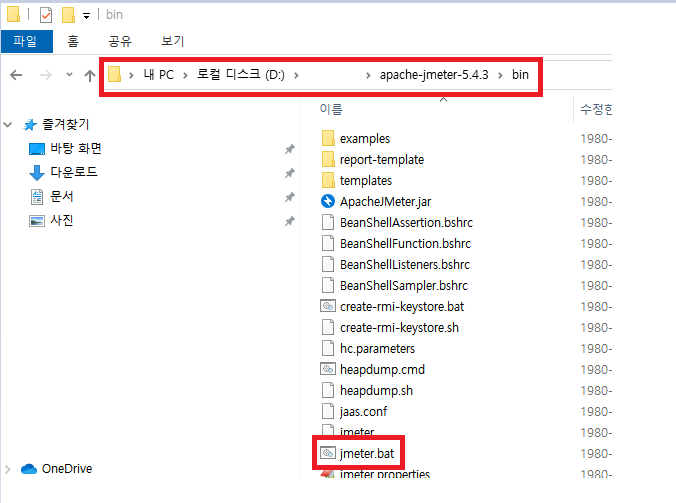Expand chevron after 로컬 디스크 (D:)
The width and height of the screenshot is (676, 503).
296,75
